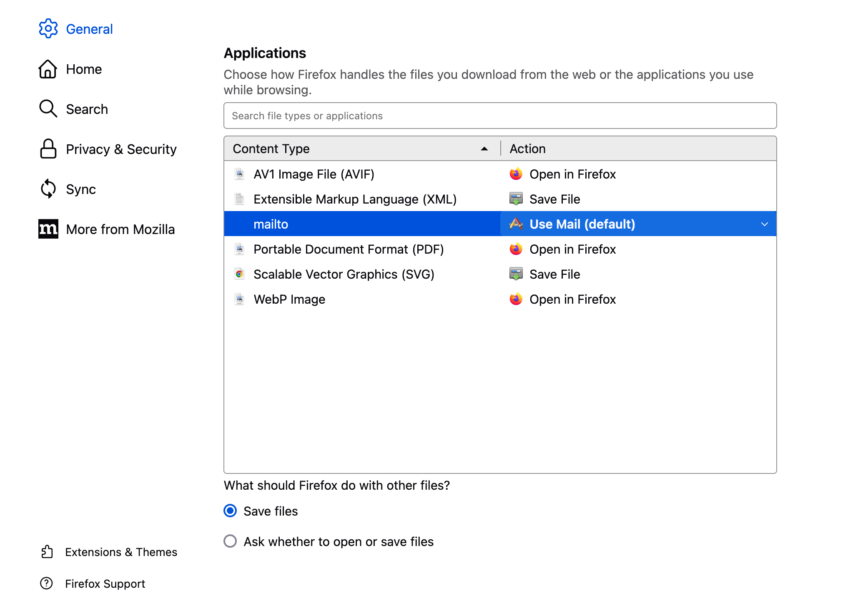868x594 pixels.
Task: Open the Search settings category
Action: pyautogui.click(x=87, y=109)
